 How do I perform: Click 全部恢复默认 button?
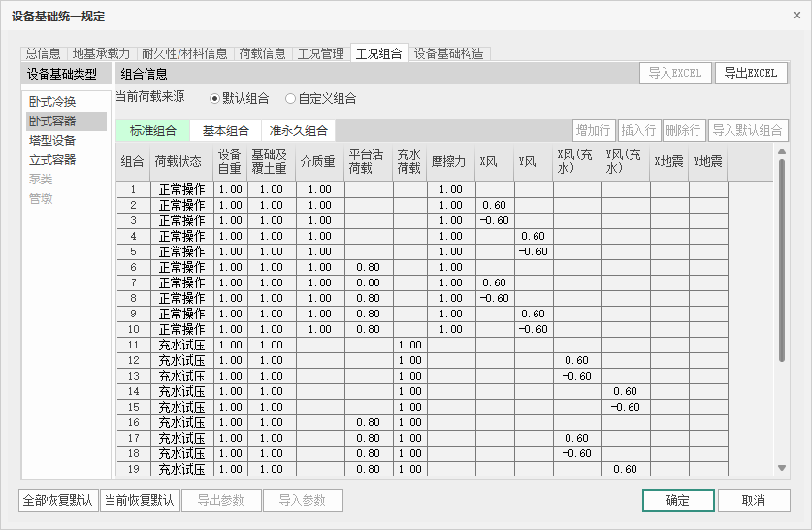coord(57,500)
